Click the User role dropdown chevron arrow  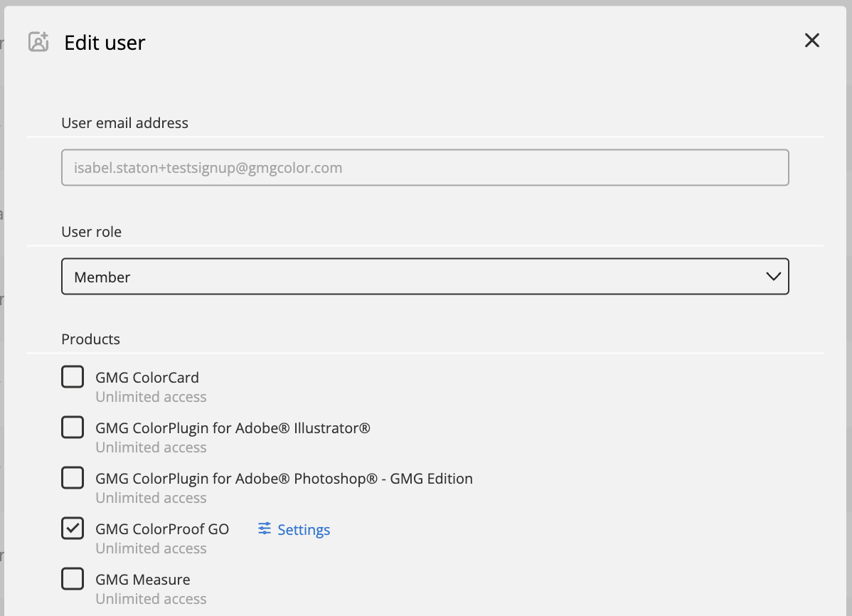click(x=773, y=276)
